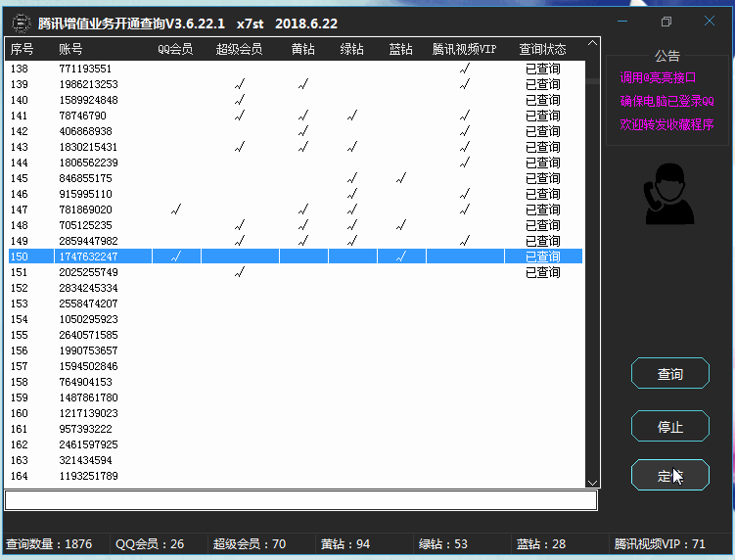Sort by the 账号 column header
The height and width of the screenshot is (560, 735).
[x=70, y=49]
